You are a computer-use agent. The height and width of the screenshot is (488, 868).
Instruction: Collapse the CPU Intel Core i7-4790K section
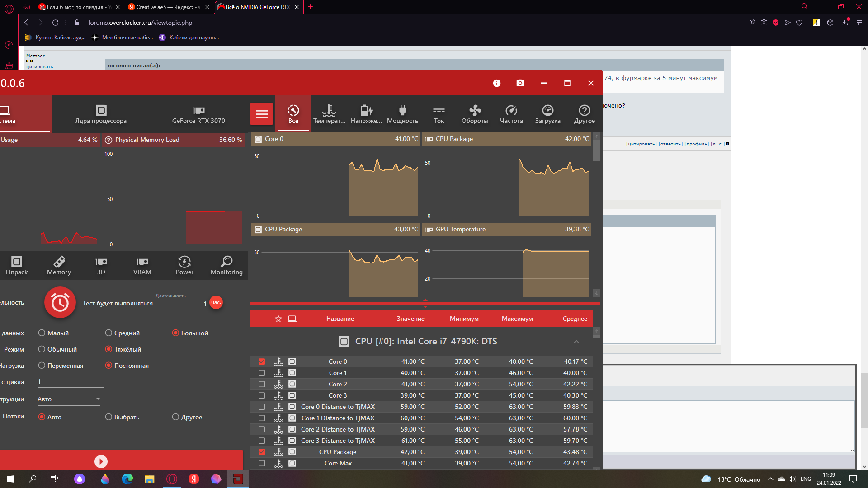576,342
